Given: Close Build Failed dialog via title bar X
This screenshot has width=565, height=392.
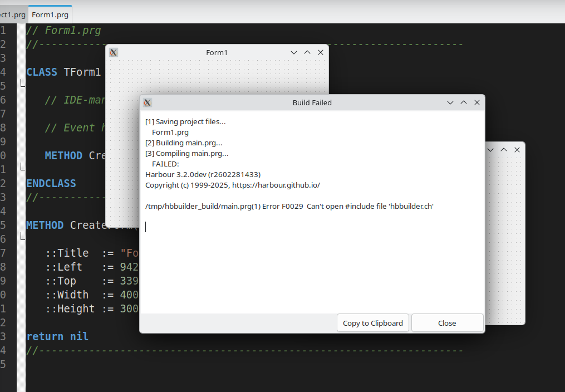Looking at the screenshot, I should click(x=477, y=102).
